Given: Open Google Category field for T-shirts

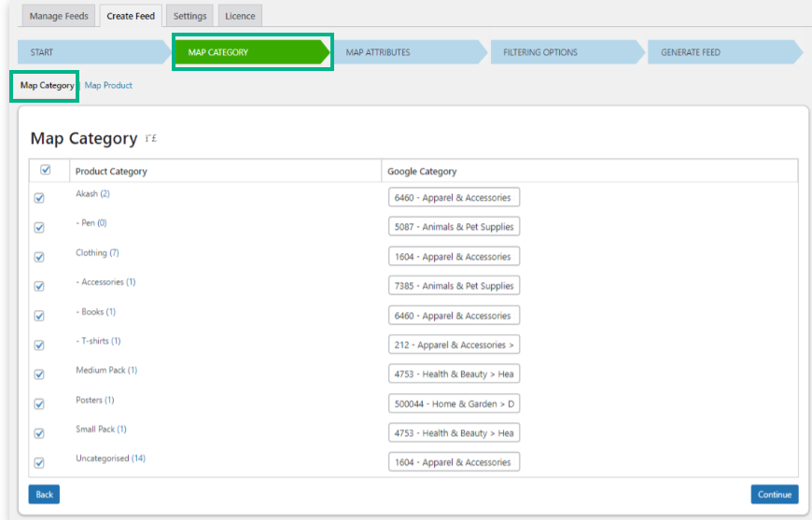Looking at the screenshot, I should (455, 345).
